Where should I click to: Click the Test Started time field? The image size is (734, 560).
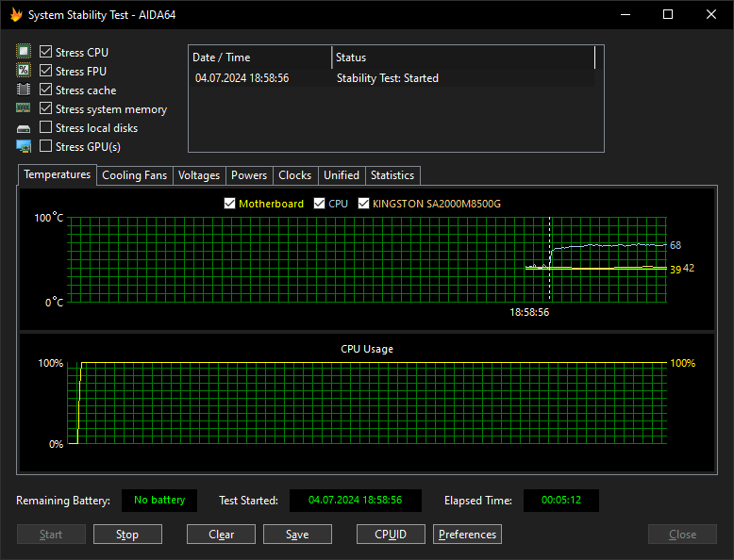click(356, 500)
